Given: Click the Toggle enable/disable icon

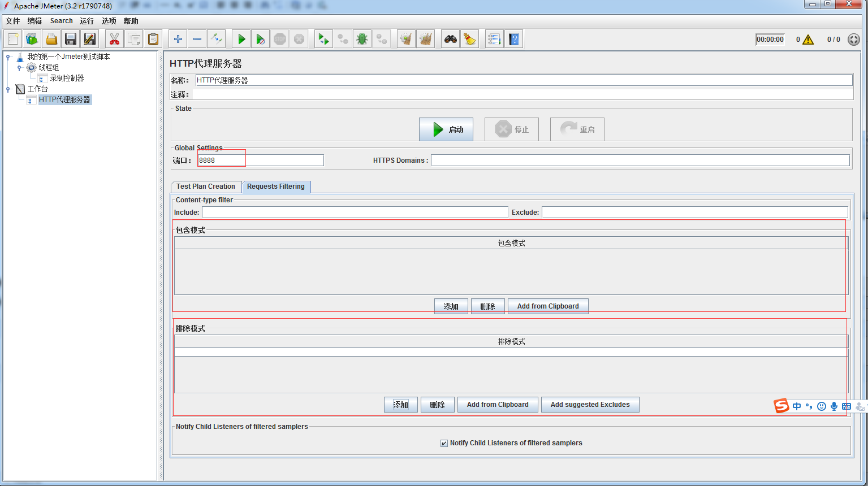Looking at the screenshot, I should pos(217,39).
